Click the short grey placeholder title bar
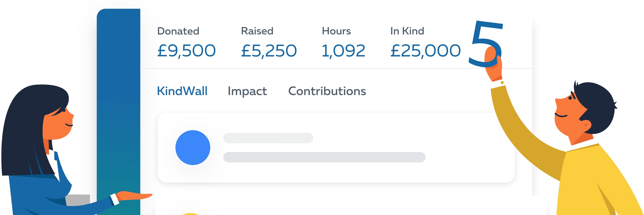This screenshot has height=215, width=644. tap(268, 138)
